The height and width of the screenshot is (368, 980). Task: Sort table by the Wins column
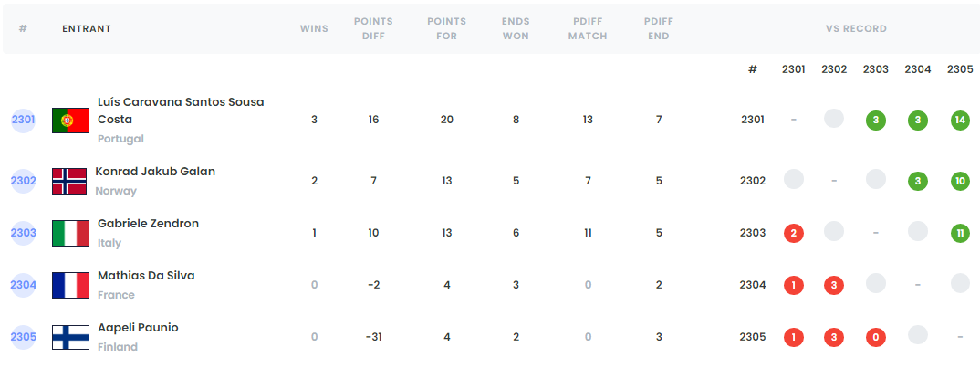[x=314, y=28]
